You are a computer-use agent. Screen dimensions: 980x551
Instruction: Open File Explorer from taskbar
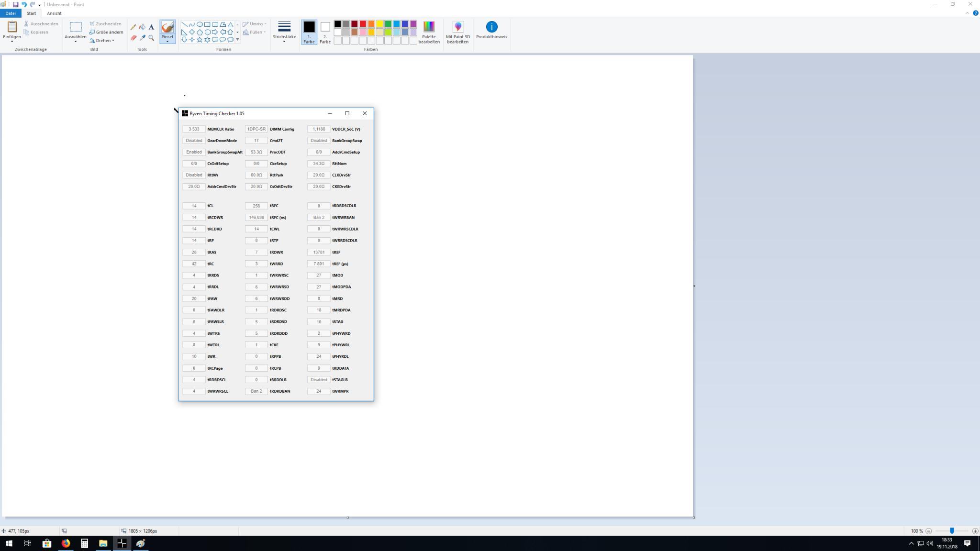coord(103,543)
